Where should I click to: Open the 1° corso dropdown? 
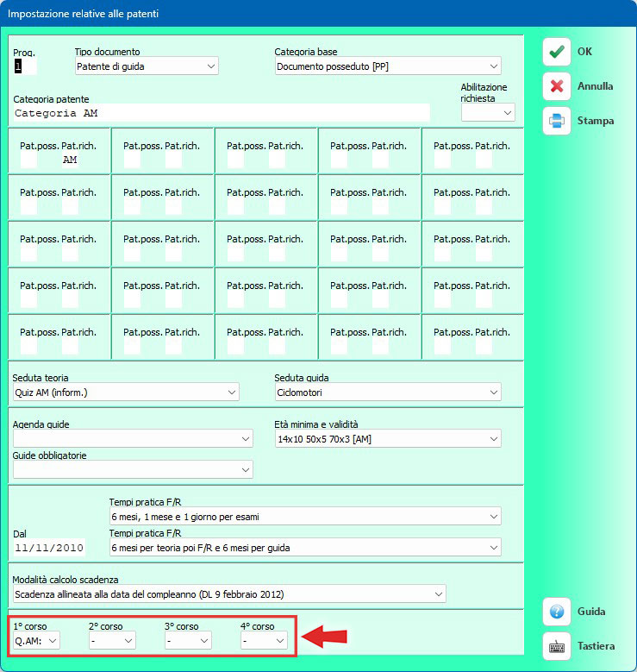[x=36, y=641]
